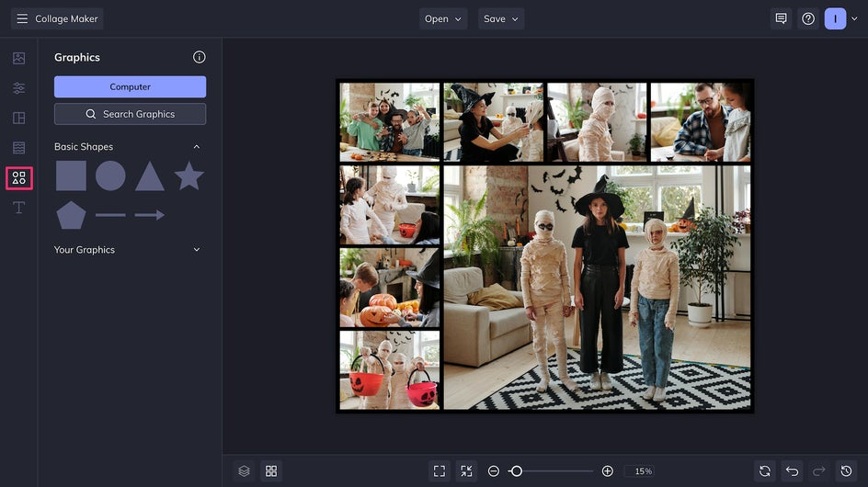Click the collapse-to-actual-size icon
Viewport: 868px width, 487px height.
point(467,471)
